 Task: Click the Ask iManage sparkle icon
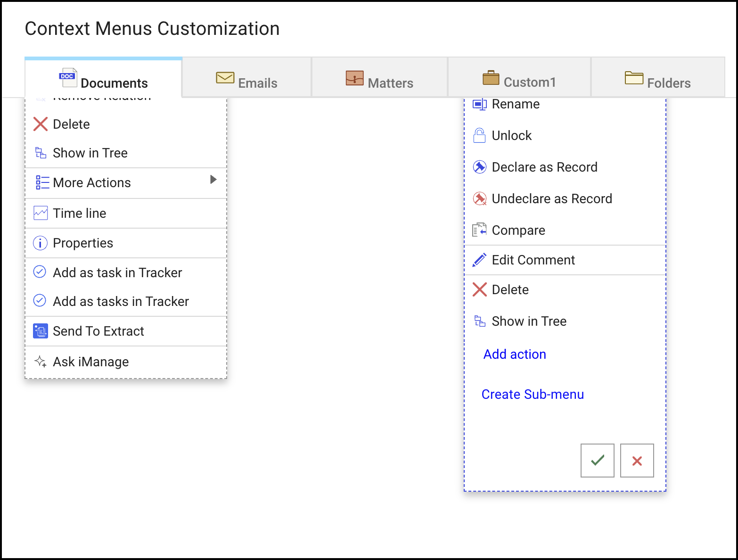coord(41,362)
